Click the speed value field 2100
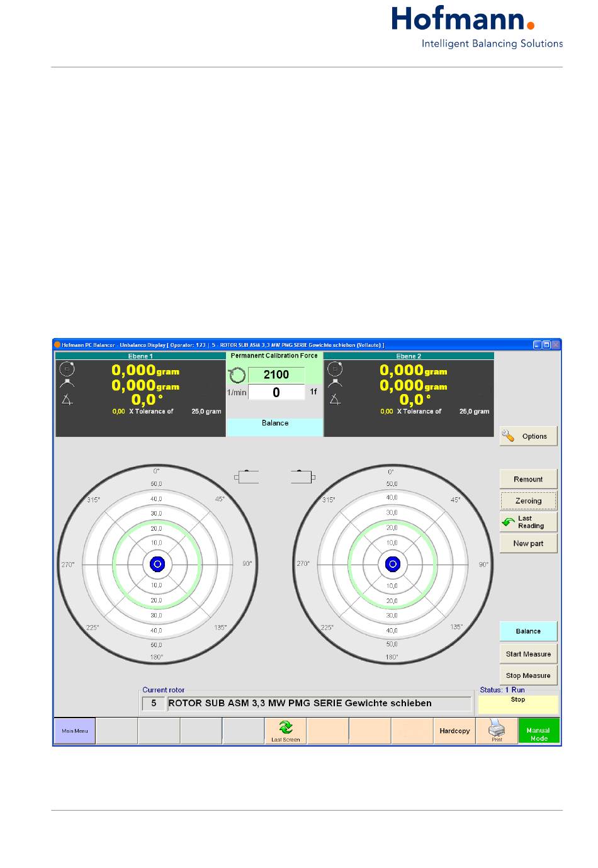 [276, 375]
